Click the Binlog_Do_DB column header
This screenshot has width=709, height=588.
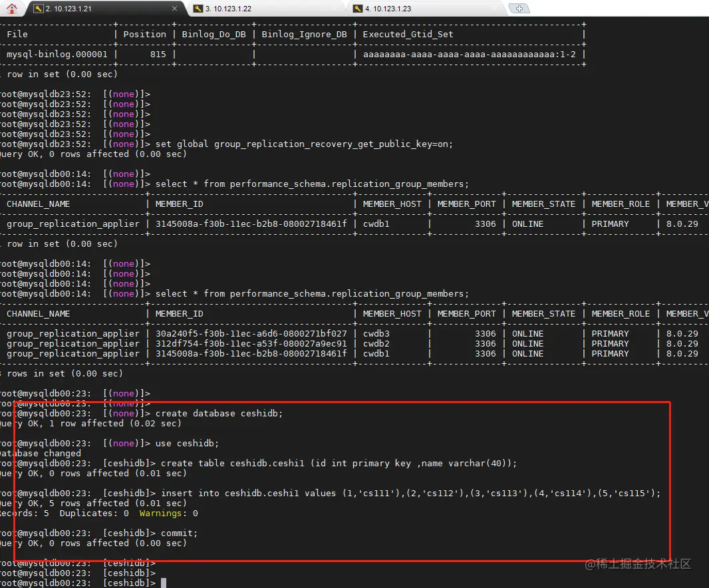214,35
